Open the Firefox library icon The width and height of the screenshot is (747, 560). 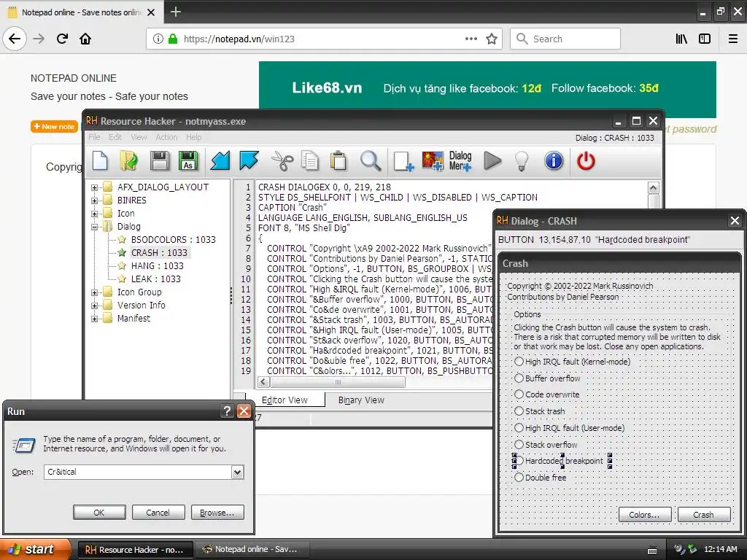(x=681, y=39)
